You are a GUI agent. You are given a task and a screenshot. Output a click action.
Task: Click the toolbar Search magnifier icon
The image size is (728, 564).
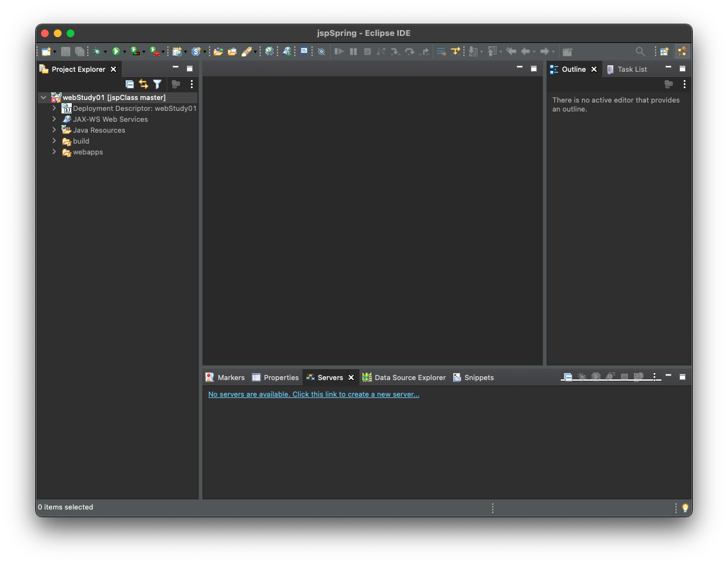point(640,51)
